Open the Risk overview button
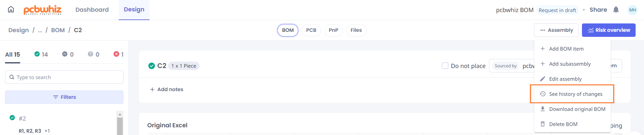 coord(609,30)
